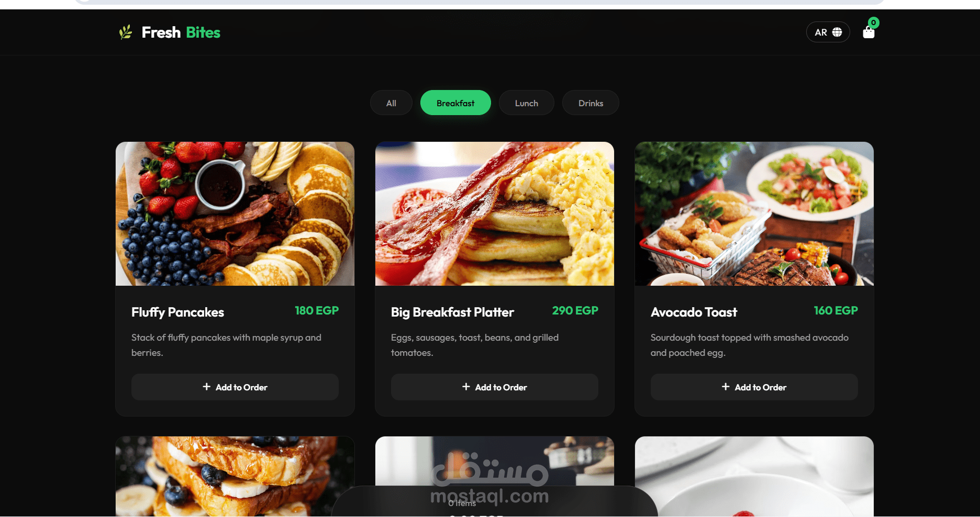
Task: Click the globe icon in the AR language button
Action: coord(837,32)
